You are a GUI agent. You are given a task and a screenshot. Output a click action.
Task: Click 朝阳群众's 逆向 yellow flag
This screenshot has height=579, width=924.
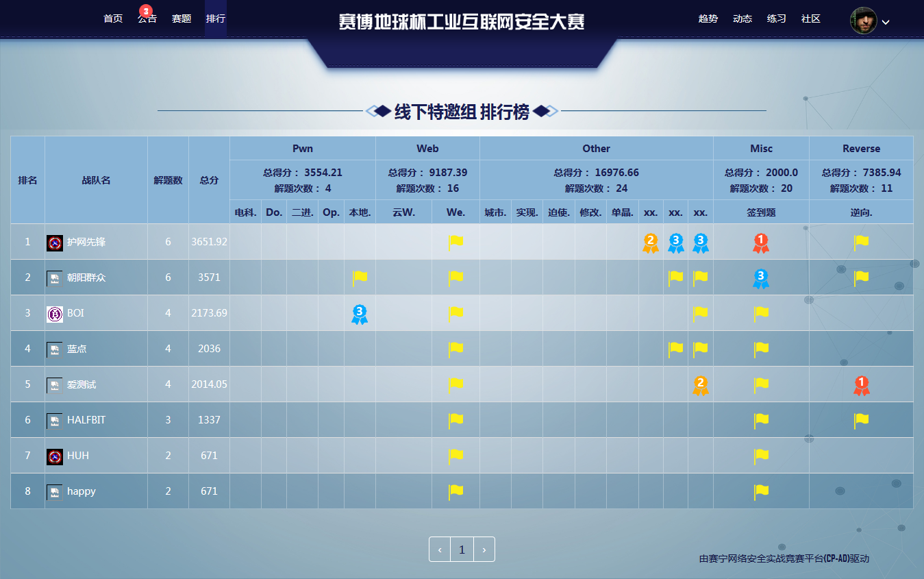coord(862,278)
